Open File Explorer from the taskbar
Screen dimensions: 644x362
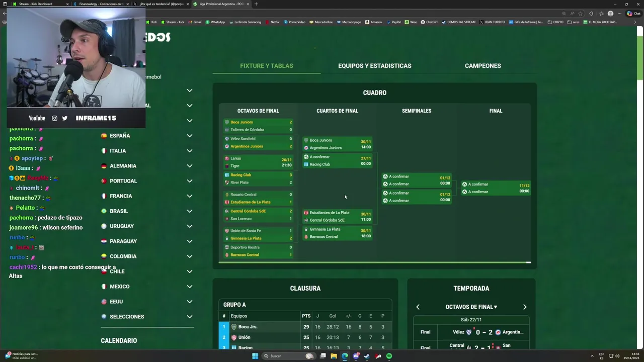point(334,356)
